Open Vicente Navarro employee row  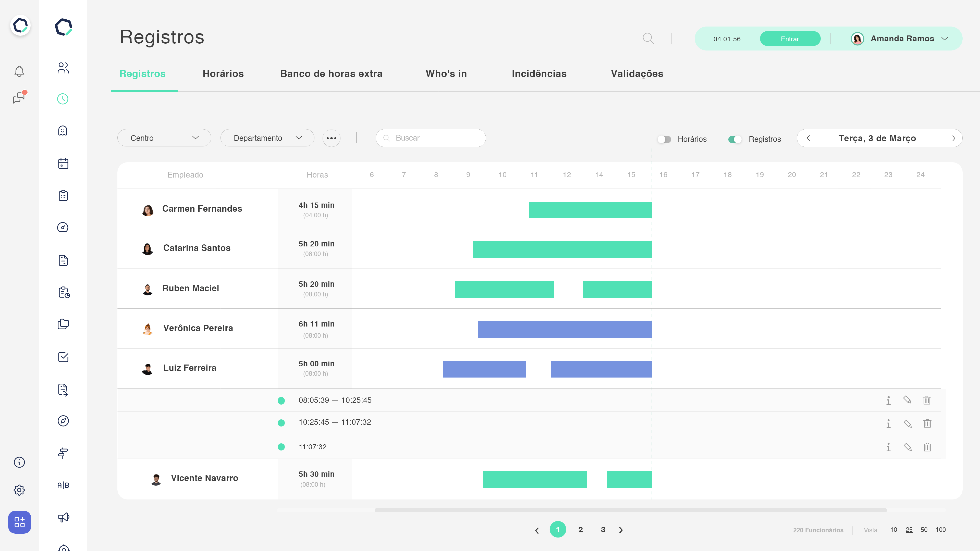[x=529, y=479]
